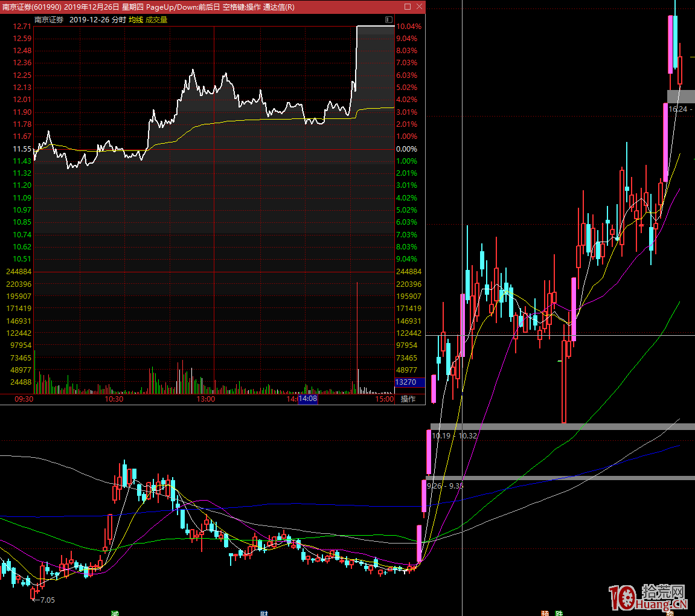Open the 操作 menu in the intraday chart

pos(409,399)
